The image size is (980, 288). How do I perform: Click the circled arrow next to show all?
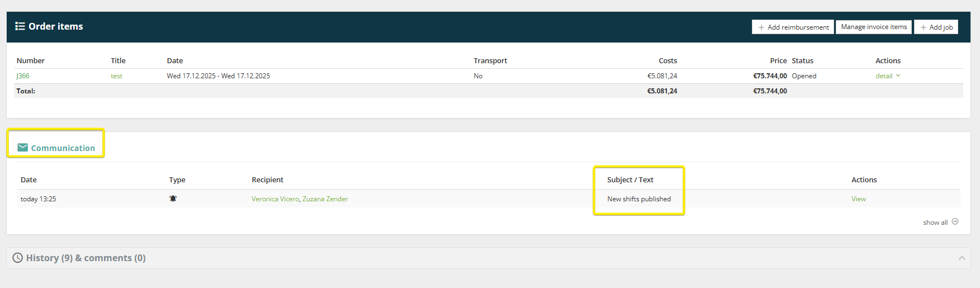955,221
